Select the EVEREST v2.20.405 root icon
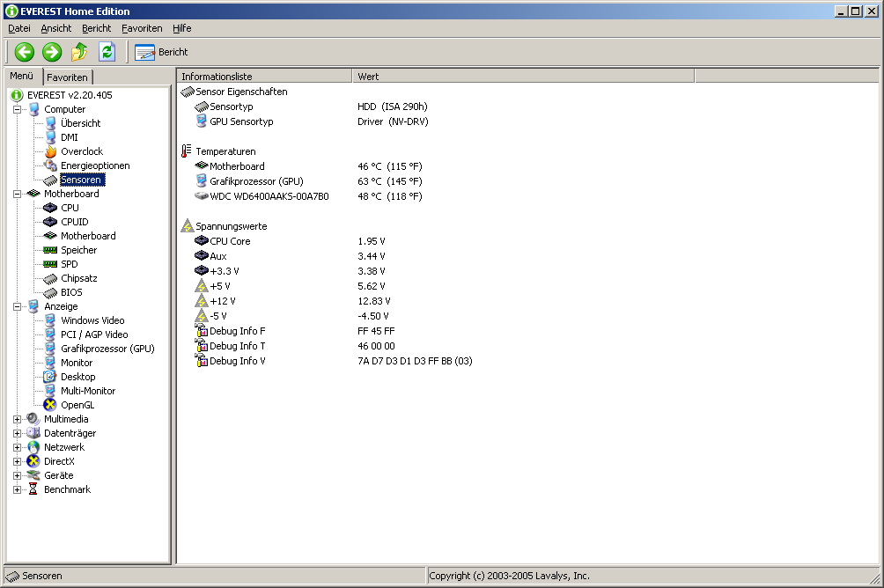 click(17, 95)
